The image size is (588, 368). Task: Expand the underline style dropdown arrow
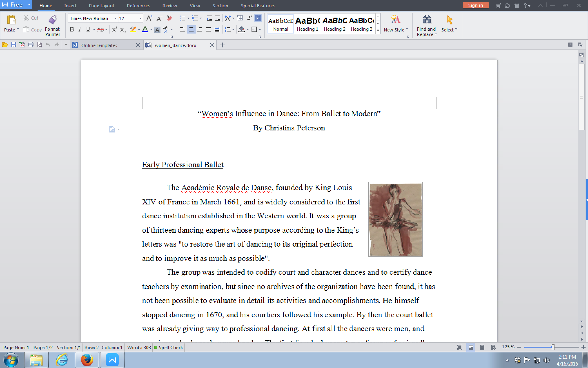point(94,30)
